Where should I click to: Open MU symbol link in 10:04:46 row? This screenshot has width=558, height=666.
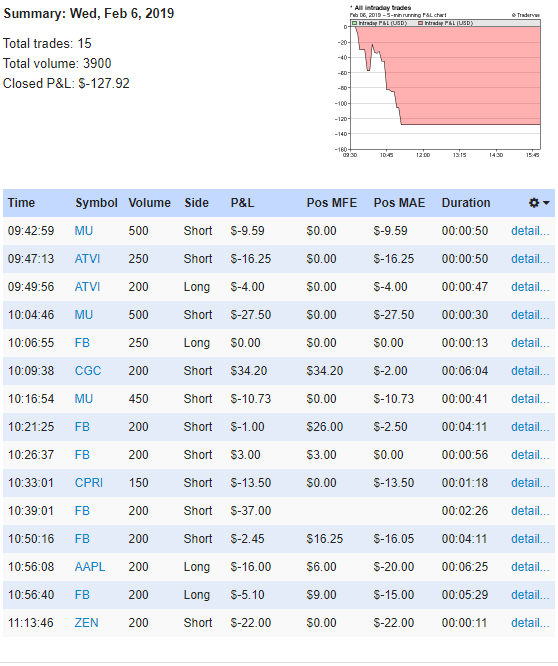[x=84, y=315]
